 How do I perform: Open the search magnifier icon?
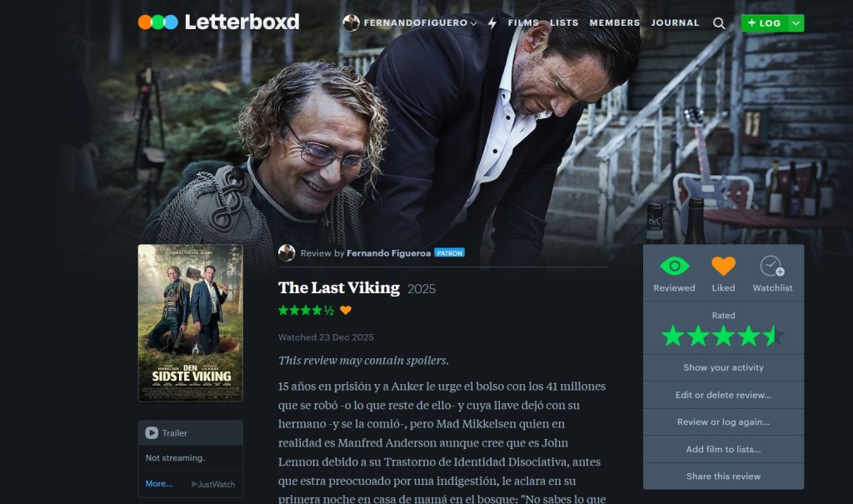pos(719,22)
